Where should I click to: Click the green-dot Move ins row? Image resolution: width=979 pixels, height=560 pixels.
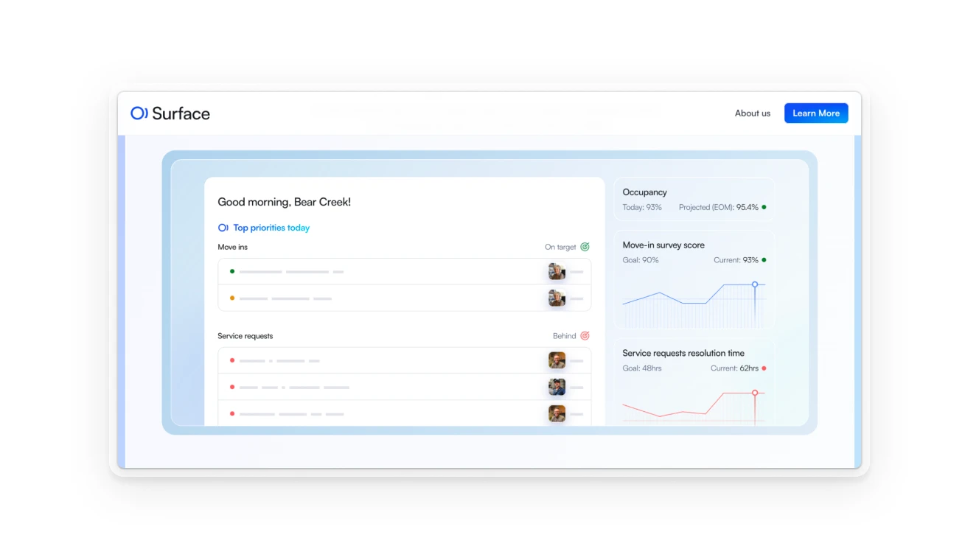[404, 271]
